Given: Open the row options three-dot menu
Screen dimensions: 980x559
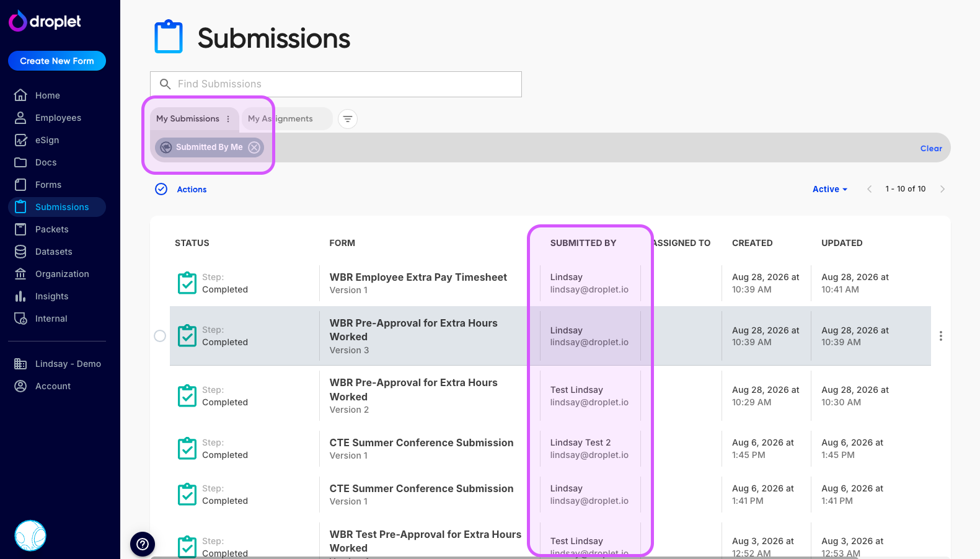Looking at the screenshot, I should (x=941, y=336).
